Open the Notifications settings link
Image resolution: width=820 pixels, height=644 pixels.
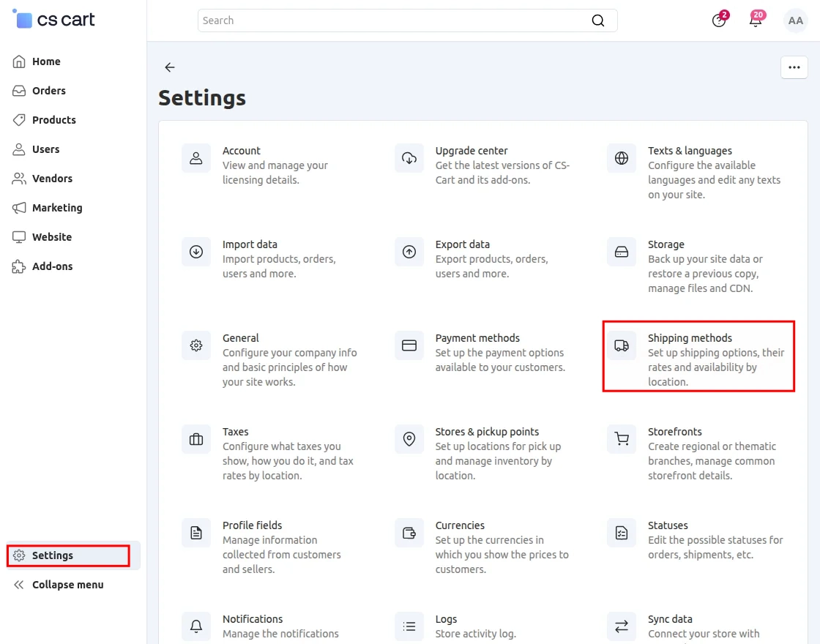click(253, 619)
